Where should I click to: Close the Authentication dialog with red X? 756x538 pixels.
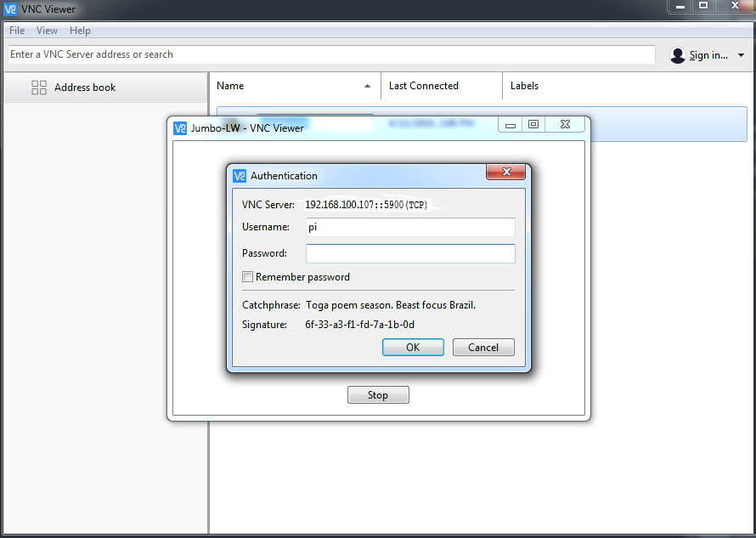(506, 173)
